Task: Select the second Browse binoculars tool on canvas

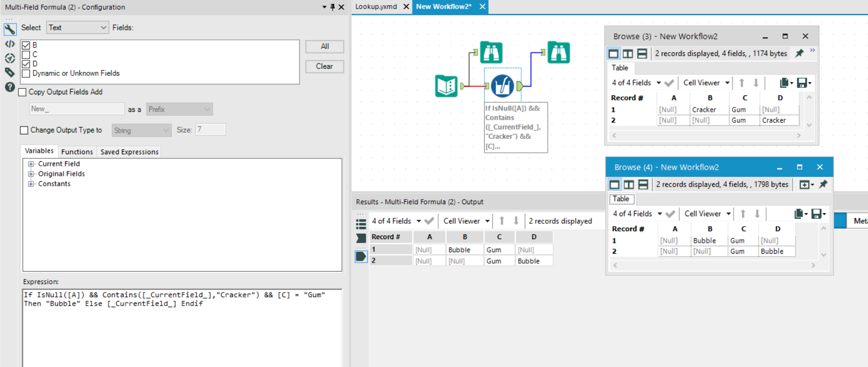Action: click(x=558, y=52)
